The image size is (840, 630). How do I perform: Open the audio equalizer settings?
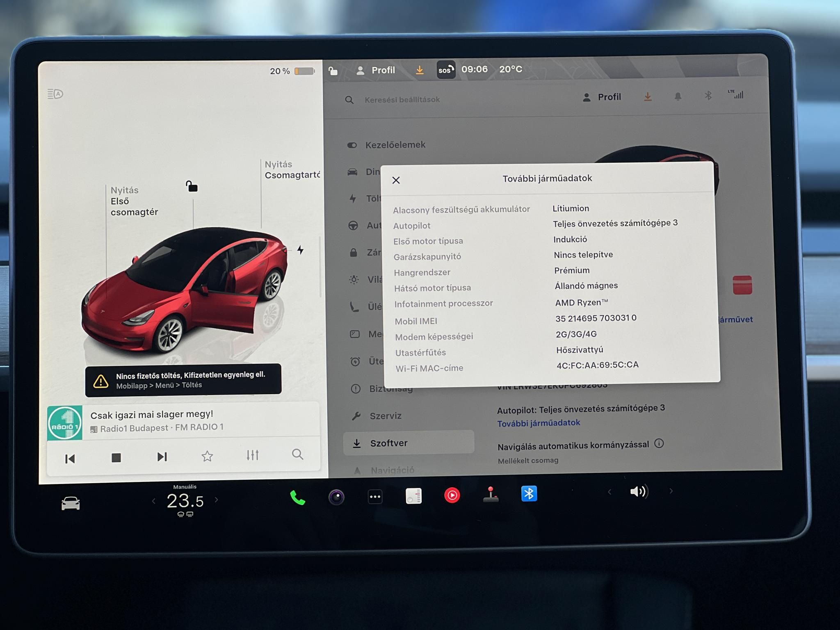click(253, 455)
